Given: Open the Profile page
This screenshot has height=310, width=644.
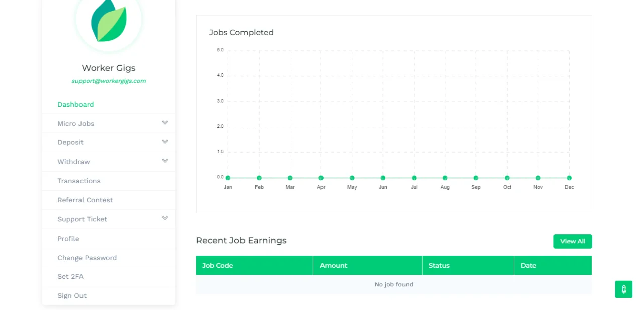Looking at the screenshot, I should [x=68, y=239].
